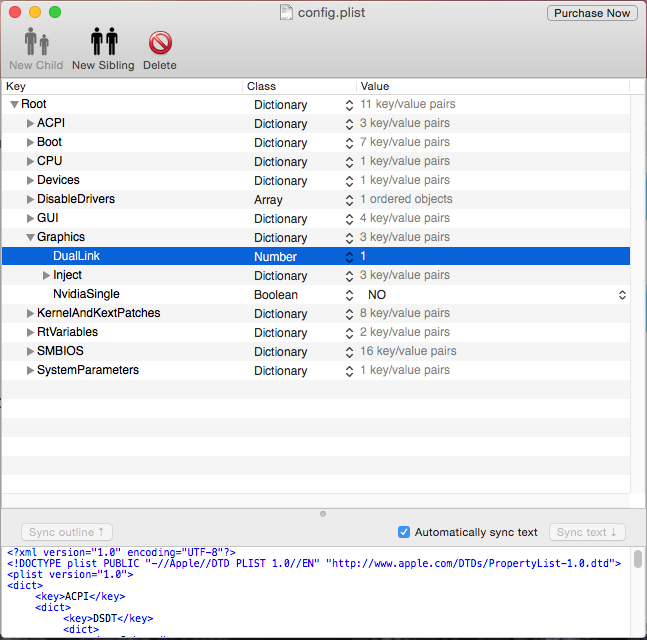Image resolution: width=647 pixels, height=640 pixels.
Task: Select the KernelAndKextPatches row
Action: pos(98,314)
